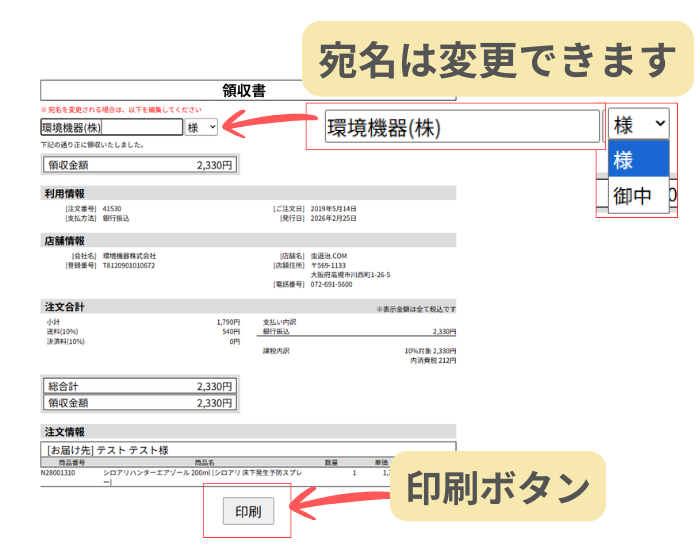Click shop name 虫退治.COM
The width and height of the screenshot is (700, 560).
point(329,256)
